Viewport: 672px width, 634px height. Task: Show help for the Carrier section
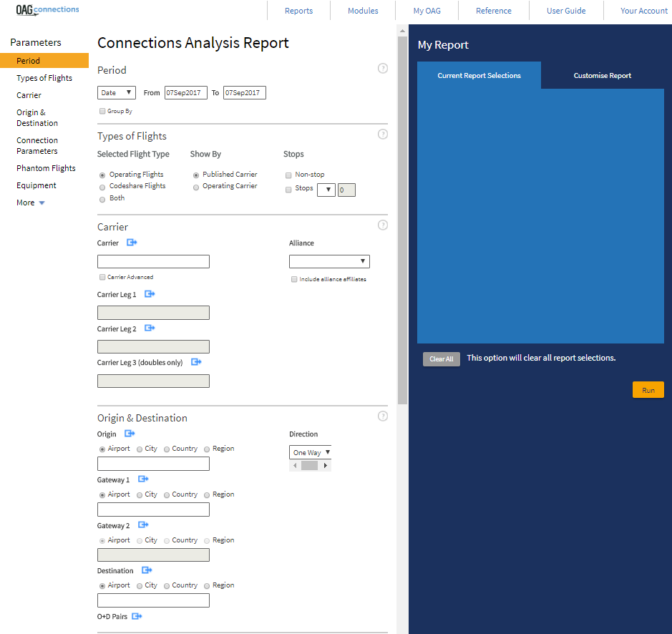click(383, 225)
